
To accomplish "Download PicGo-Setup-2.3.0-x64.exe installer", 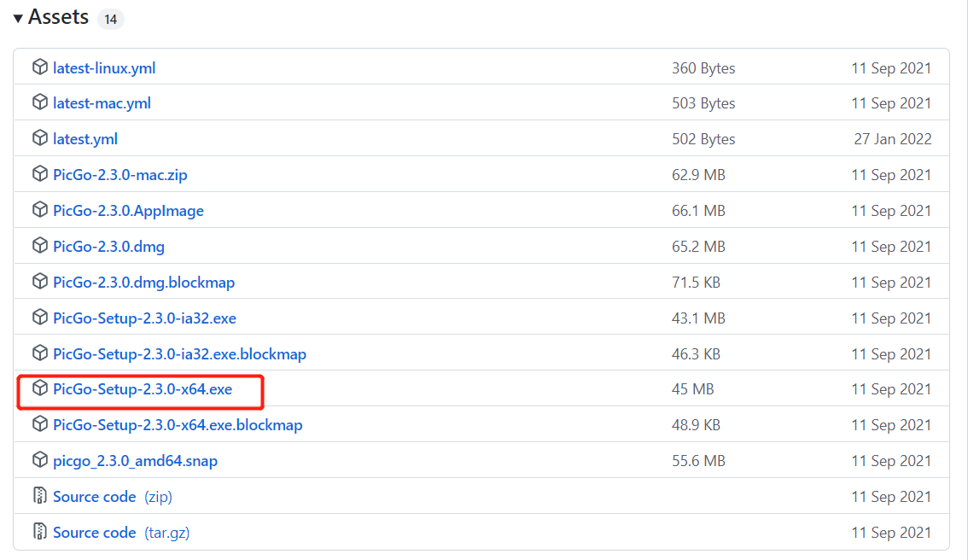I will [143, 389].
